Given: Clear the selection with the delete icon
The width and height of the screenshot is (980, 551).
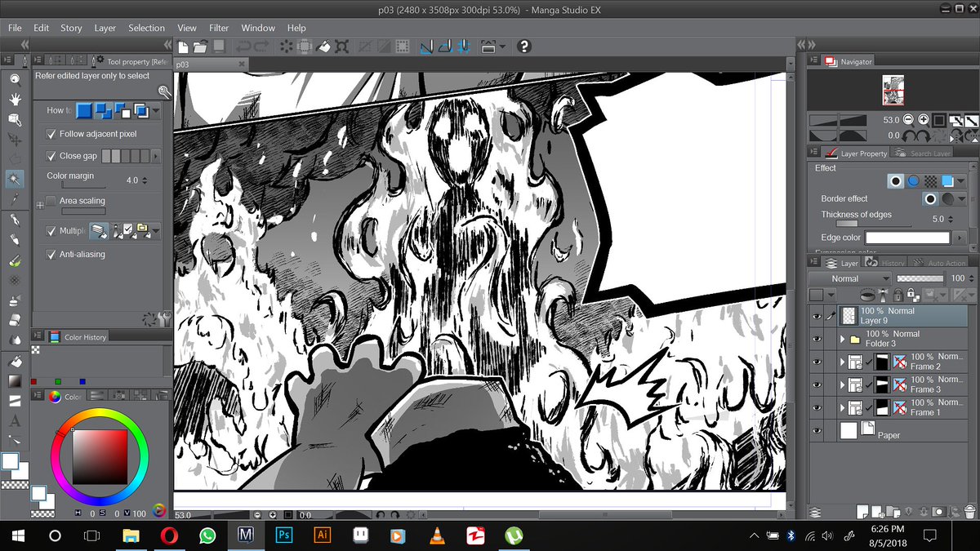Looking at the screenshot, I should [x=287, y=47].
